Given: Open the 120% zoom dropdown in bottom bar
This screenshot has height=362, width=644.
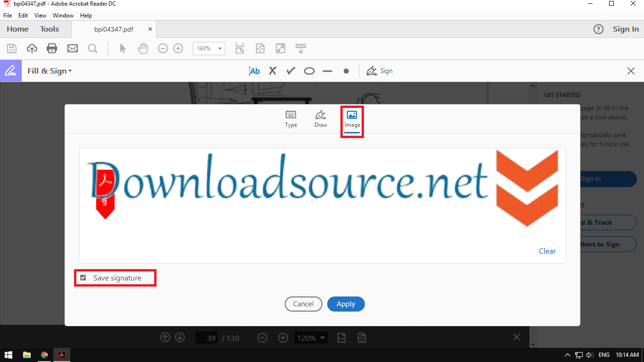Looking at the screenshot, I should pos(311,338).
